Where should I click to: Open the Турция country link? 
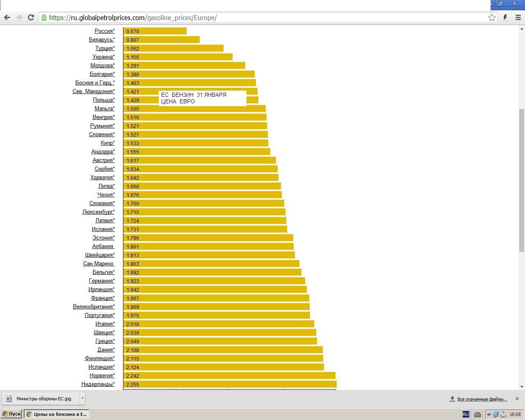105,48
